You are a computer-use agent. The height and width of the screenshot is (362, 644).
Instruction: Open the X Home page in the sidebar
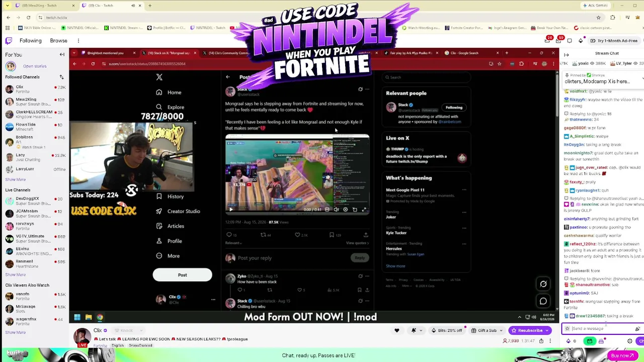169,93
